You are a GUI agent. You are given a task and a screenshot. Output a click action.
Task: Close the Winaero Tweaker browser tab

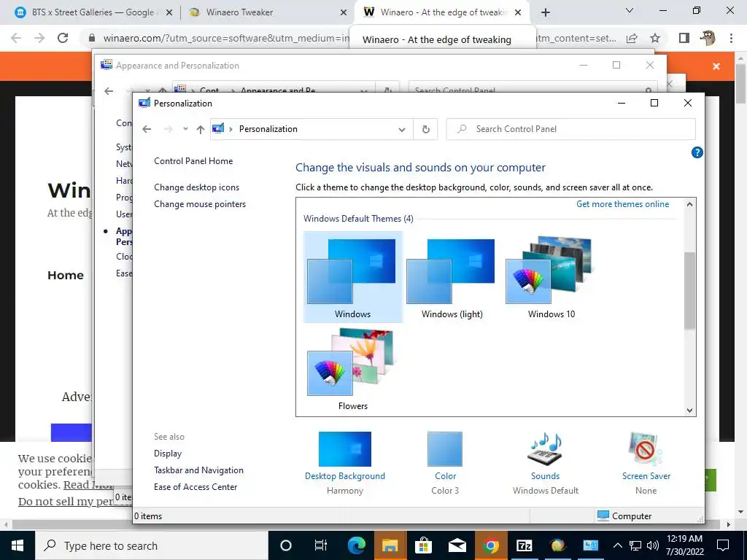click(x=343, y=13)
